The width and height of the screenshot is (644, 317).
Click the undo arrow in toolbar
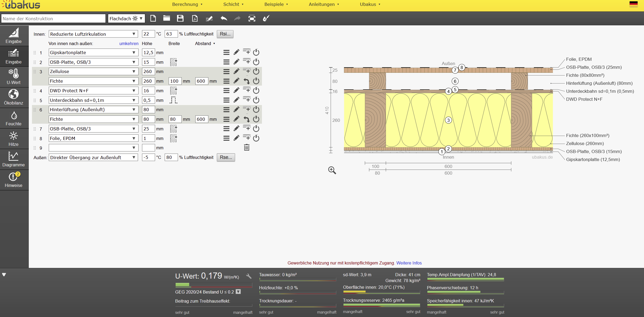coord(224,18)
